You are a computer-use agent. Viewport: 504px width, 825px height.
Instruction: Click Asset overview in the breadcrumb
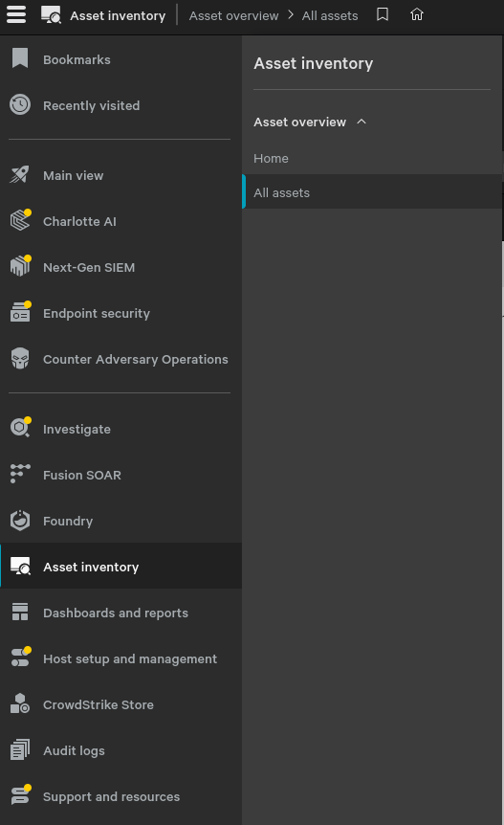[x=234, y=15]
